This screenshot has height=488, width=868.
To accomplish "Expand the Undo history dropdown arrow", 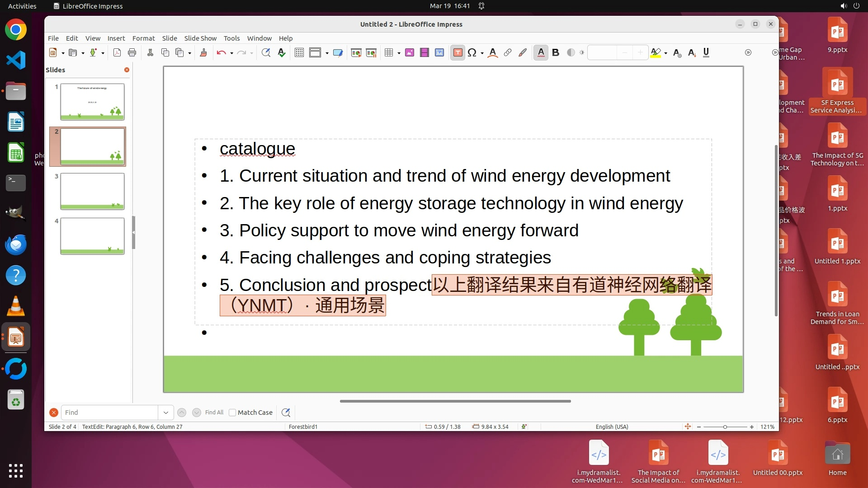I will click(231, 53).
